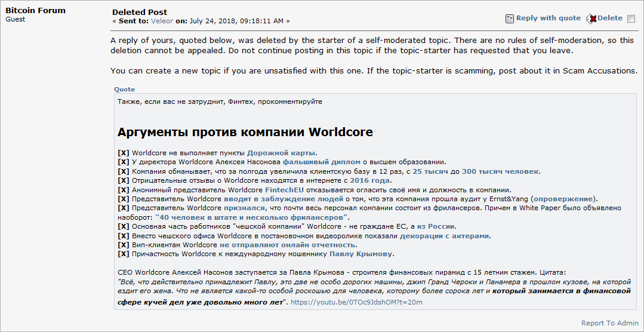This screenshot has height=332, width=644.
Task: Click the Аргументы против компании Worldcore heading
Action: pyautogui.click(x=245, y=132)
